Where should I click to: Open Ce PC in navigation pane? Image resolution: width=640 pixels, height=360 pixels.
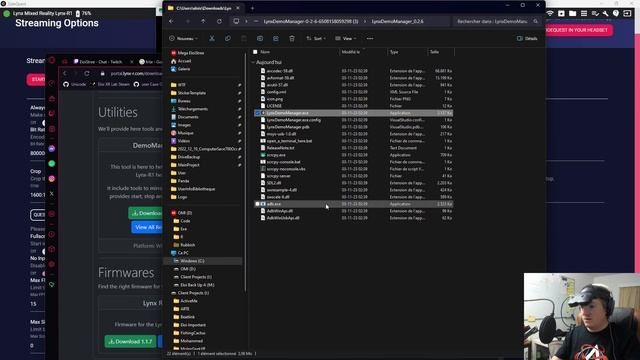click(x=180, y=253)
